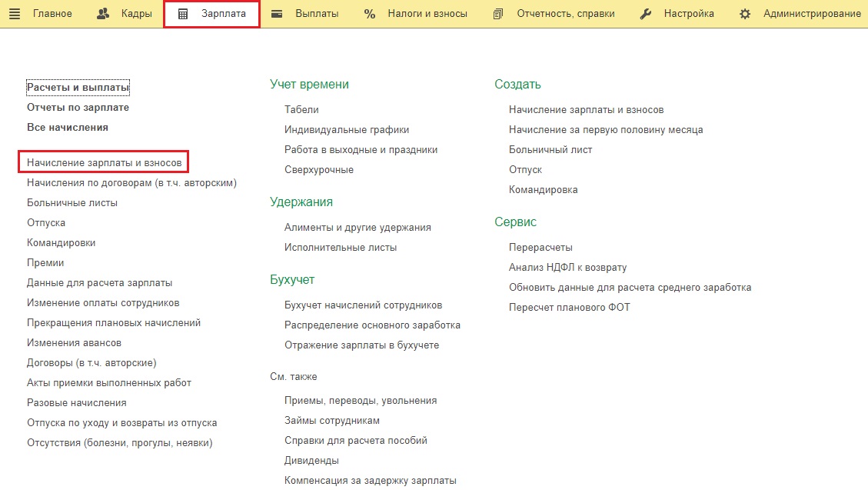The image size is (868, 490).
Task: Click the gear icon for Администрирование
Action: tap(745, 14)
